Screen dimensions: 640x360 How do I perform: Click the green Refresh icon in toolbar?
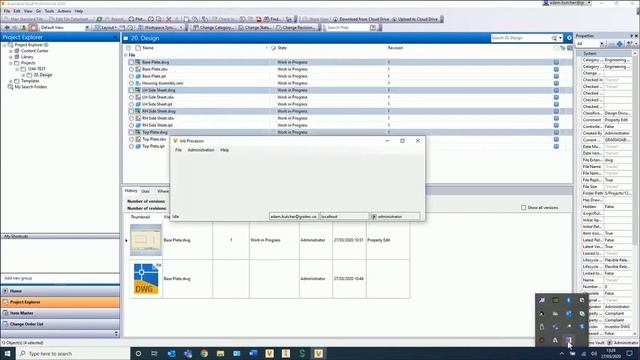point(99,19)
